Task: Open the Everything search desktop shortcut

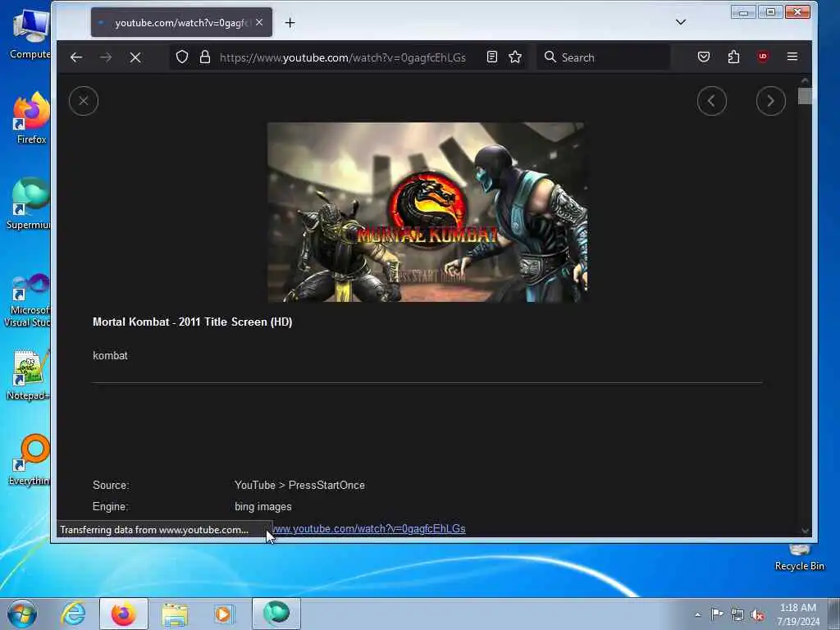Action: click(x=30, y=459)
